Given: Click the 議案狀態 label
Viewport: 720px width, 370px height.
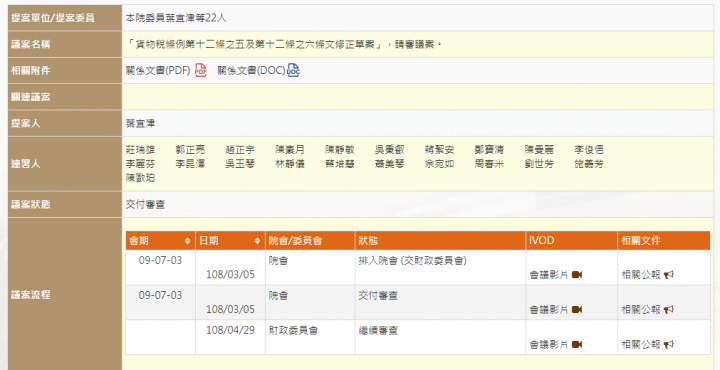Looking at the screenshot, I should (x=31, y=204).
